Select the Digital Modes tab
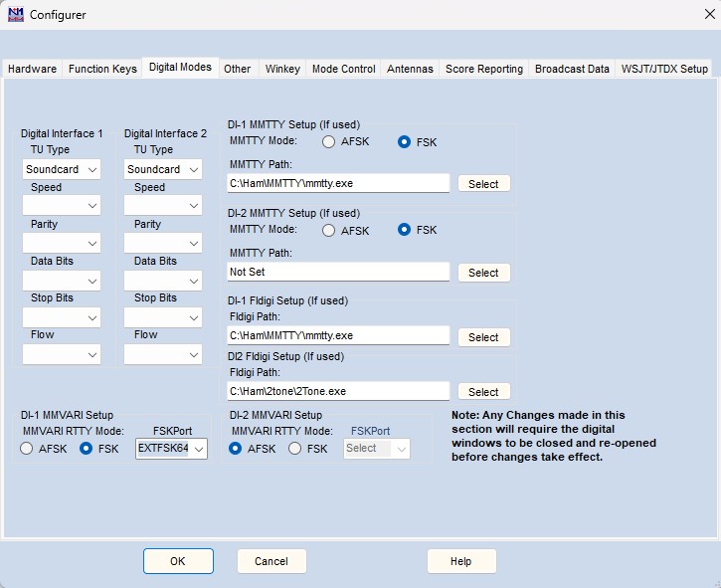The image size is (721, 588). click(180, 68)
